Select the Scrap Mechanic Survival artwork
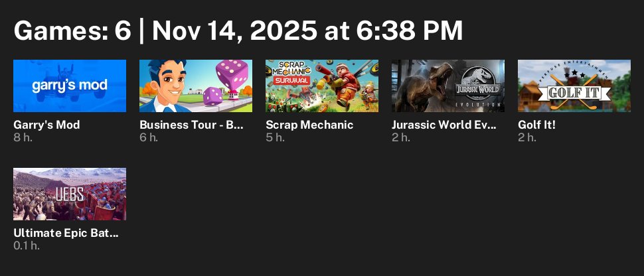This screenshot has height=276, width=644. click(x=322, y=86)
